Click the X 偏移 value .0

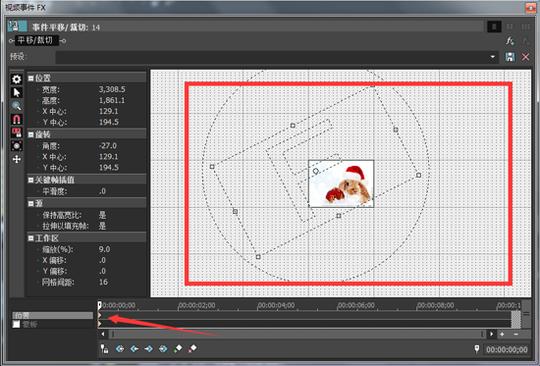coord(102,260)
